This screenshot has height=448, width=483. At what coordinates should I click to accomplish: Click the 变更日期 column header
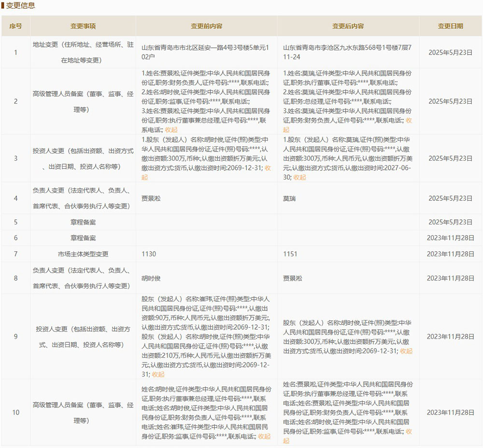click(451, 26)
